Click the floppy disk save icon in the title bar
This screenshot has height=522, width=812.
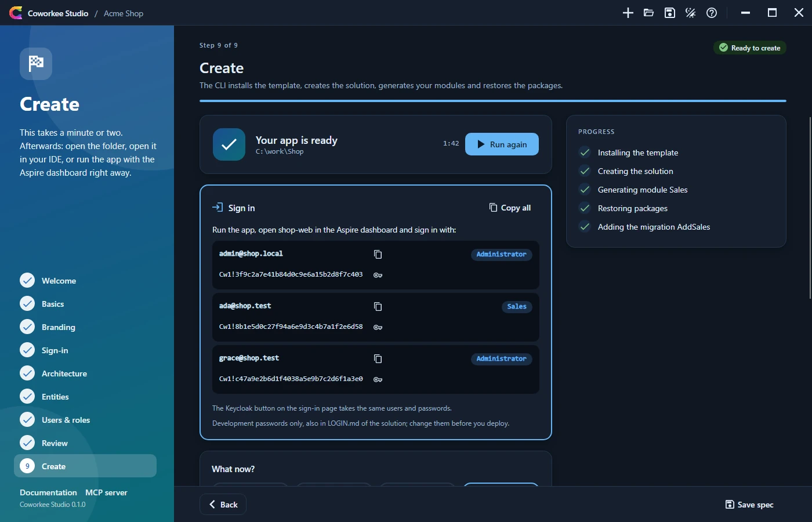point(669,13)
